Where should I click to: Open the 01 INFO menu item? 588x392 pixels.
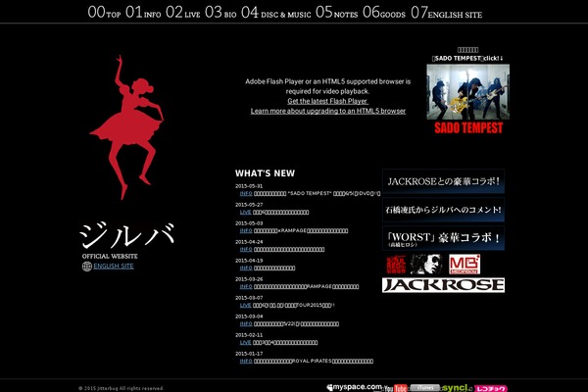tap(143, 12)
